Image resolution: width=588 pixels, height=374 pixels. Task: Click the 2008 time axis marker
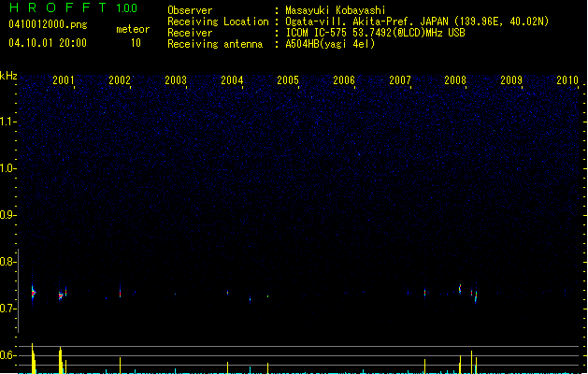[x=455, y=79]
